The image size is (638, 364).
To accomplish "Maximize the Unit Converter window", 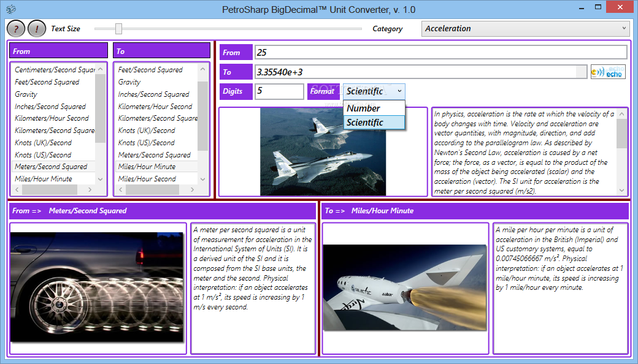I will (598, 7).
